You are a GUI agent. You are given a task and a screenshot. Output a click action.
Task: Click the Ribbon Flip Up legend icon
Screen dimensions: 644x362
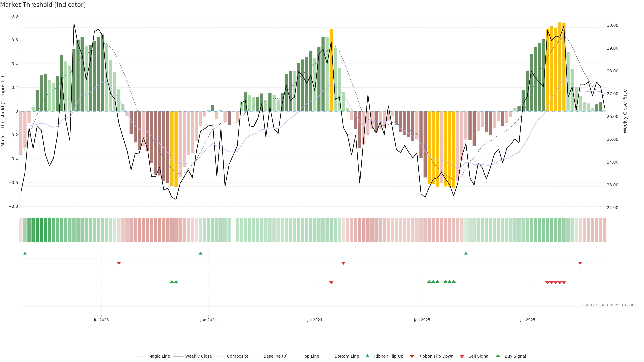coord(367,356)
